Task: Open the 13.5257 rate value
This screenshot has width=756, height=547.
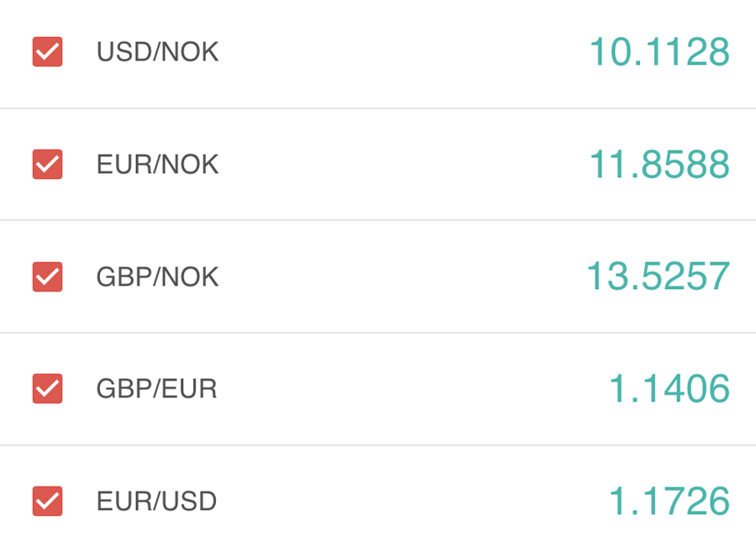Action: (658, 276)
